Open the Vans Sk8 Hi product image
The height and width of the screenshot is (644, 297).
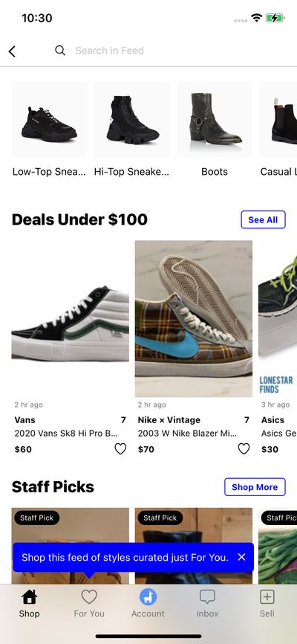[70, 319]
